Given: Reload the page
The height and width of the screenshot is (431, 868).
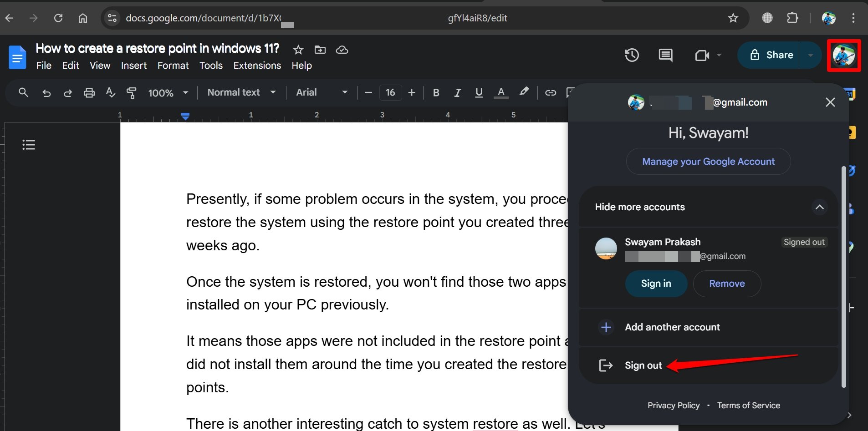Looking at the screenshot, I should [x=58, y=18].
